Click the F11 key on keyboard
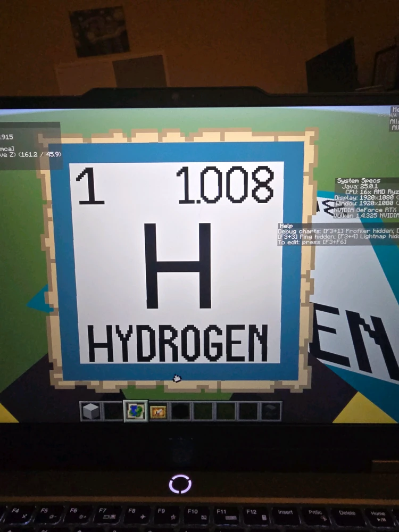Viewport: 399px width, 532px height. coord(227,514)
